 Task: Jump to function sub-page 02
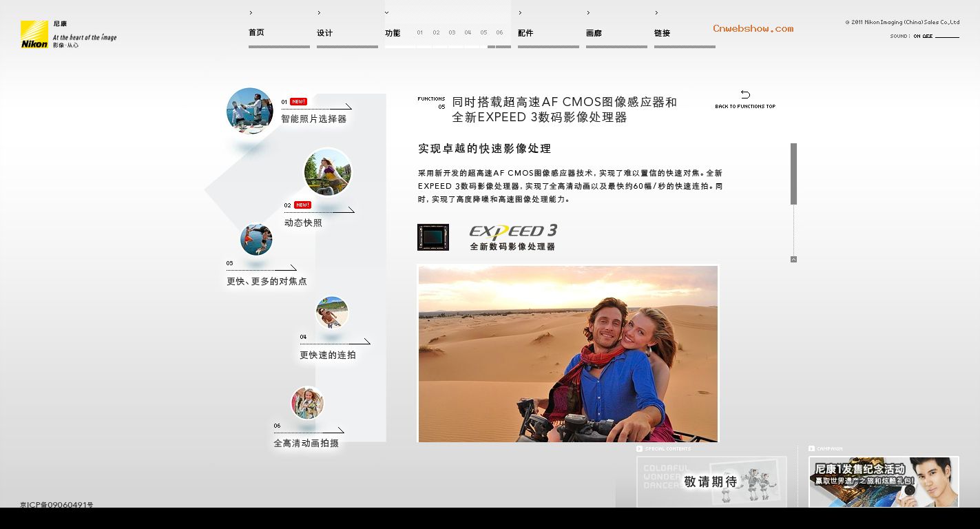click(436, 32)
